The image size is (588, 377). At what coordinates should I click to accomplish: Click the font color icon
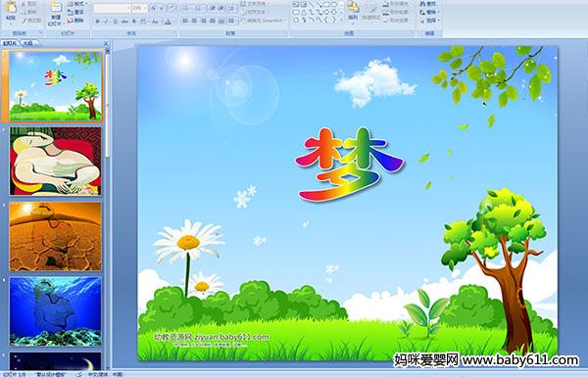[x=168, y=22]
